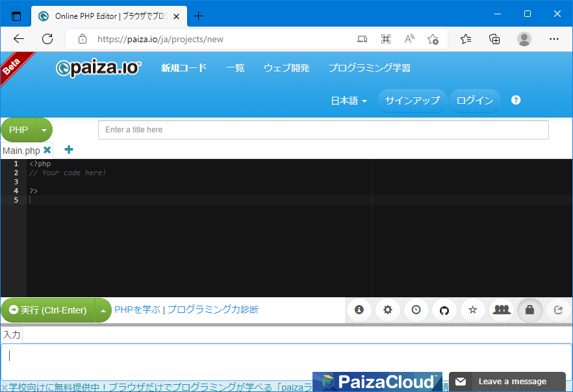Open the 日本語 language selector
This screenshot has height=392, width=573.
pos(348,100)
